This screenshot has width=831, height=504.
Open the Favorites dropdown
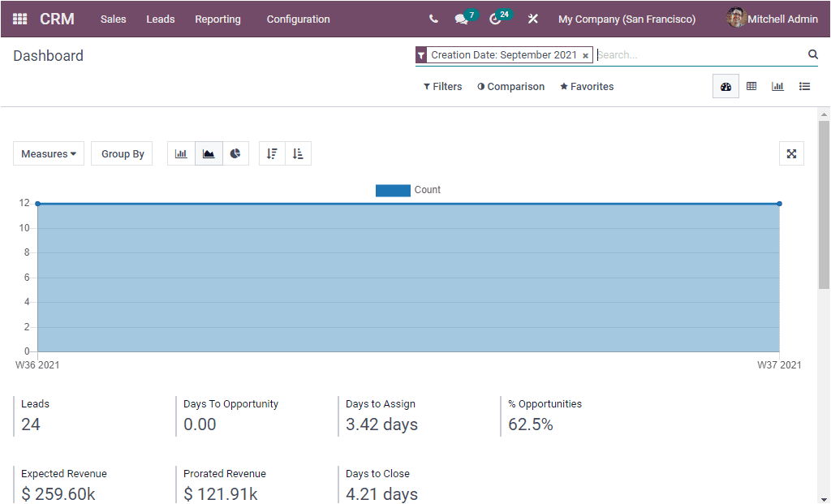click(586, 86)
